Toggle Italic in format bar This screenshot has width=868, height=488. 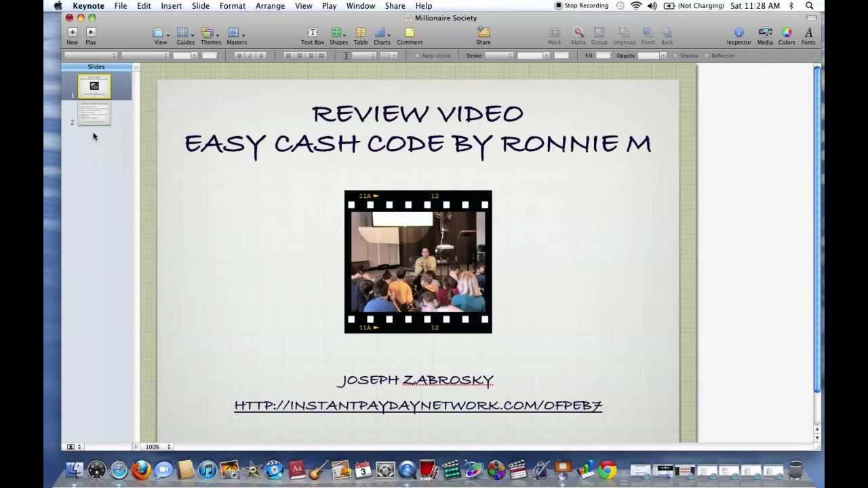point(250,56)
